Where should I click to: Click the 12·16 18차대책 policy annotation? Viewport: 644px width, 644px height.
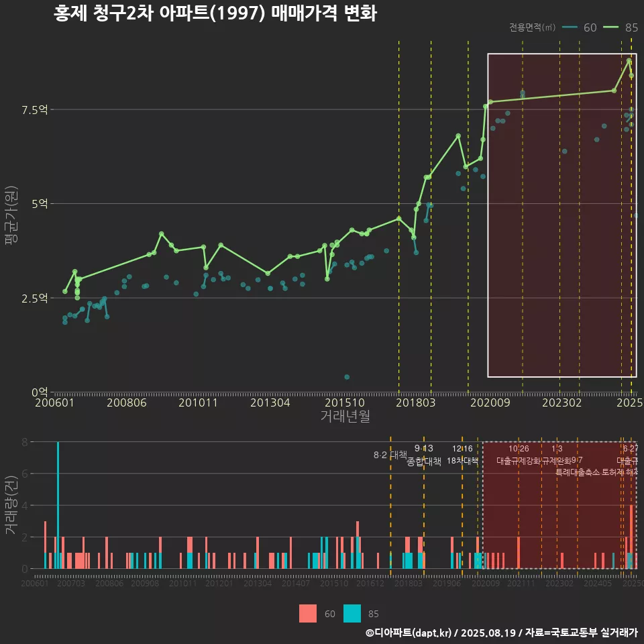point(462,455)
